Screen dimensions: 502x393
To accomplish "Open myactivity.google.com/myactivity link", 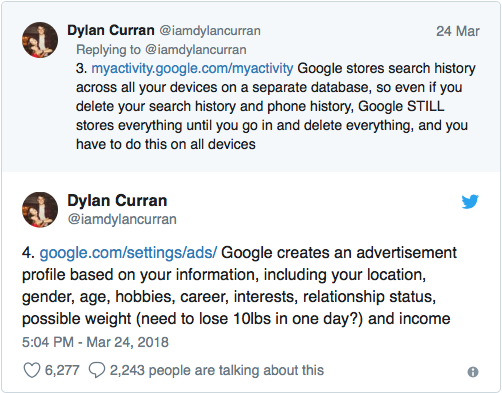I will click(x=192, y=68).
